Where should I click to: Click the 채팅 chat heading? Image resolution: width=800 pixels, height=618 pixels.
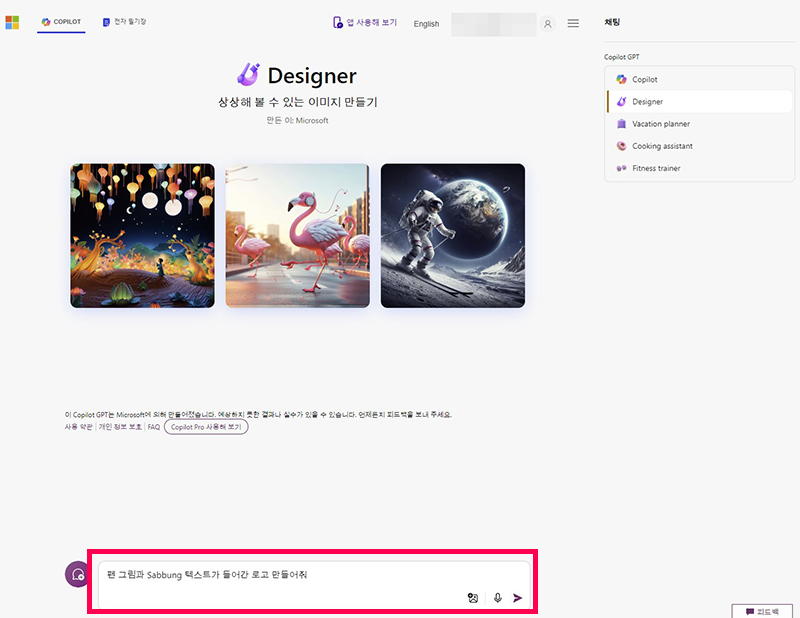[x=612, y=22]
